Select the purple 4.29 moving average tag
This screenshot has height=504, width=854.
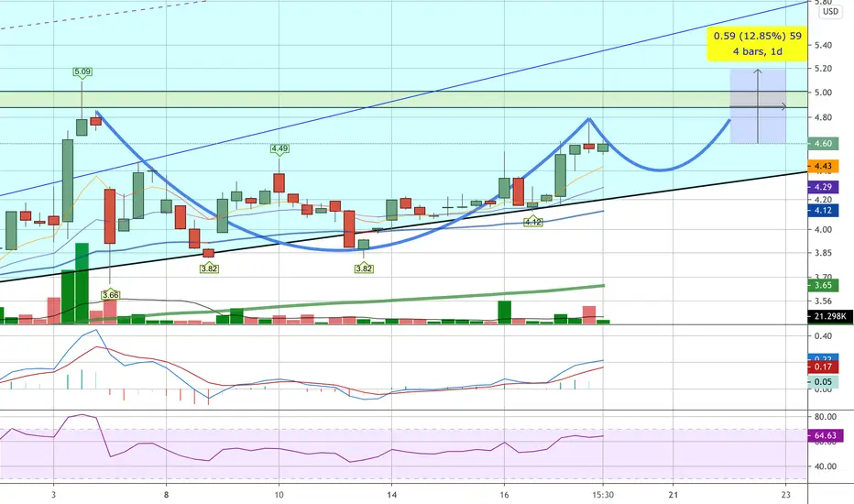coord(823,187)
